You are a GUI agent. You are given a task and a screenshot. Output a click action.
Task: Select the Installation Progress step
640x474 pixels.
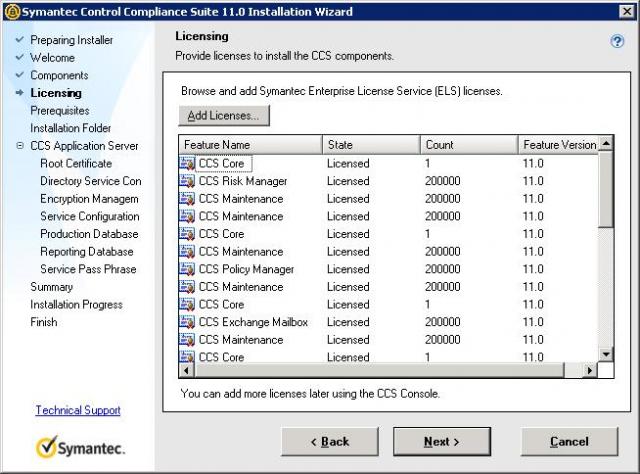pyautogui.click(x=76, y=305)
